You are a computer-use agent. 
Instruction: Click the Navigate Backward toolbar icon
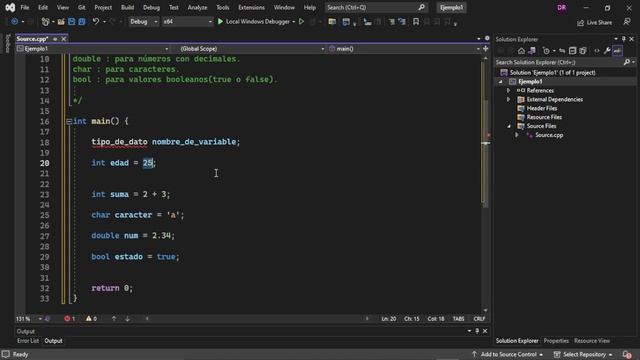(14, 22)
